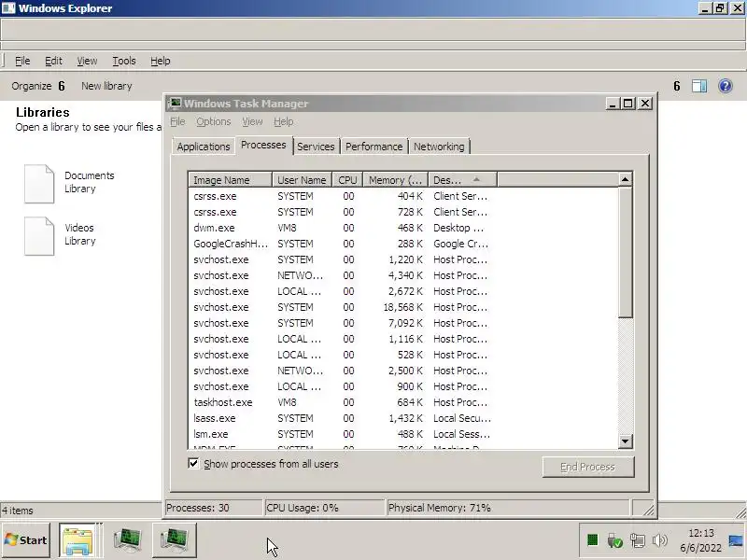Click first Task Manager taskbar icon
Screen dimensions: 747x560
coord(127,540)
